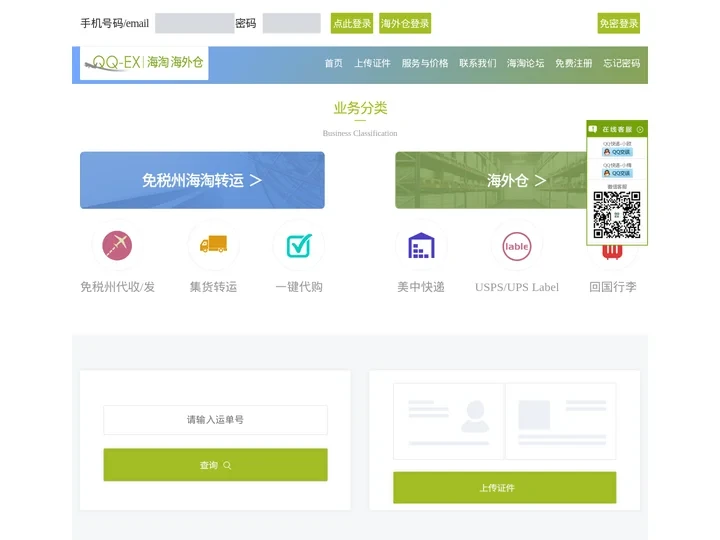Click the QQ-EX 海淘海外仓 logo
Screen dimensions: 720x540
click(144, 63)
